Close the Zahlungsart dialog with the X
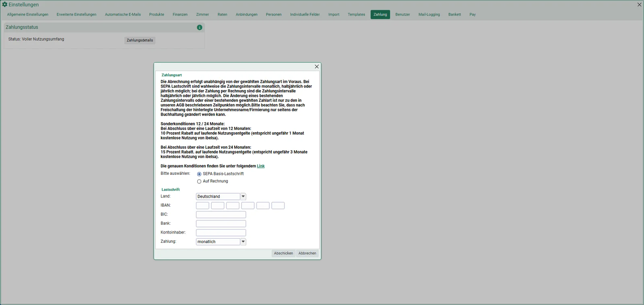The image size is (644, 305). pyautogui.click(x=317, y=67)
